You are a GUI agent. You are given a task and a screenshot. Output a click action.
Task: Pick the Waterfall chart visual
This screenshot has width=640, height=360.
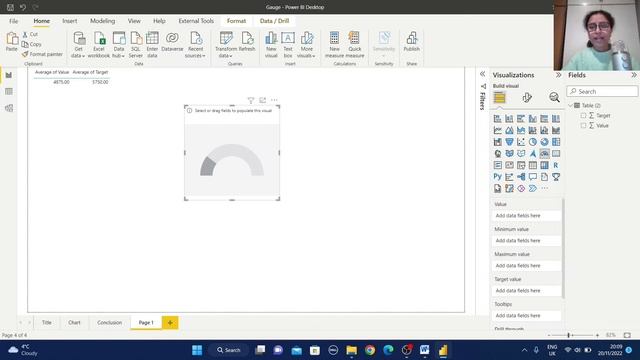(x=498, y=142)
